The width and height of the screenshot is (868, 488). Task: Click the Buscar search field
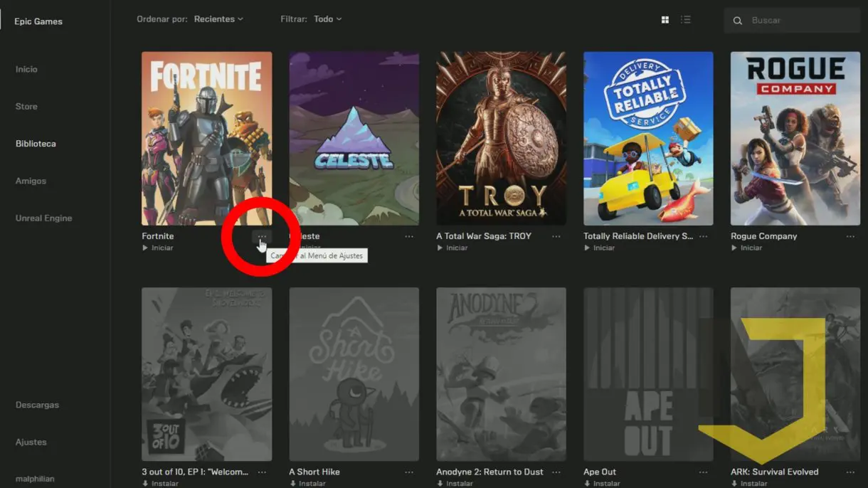pyautogui.click(x=792, y=21)
